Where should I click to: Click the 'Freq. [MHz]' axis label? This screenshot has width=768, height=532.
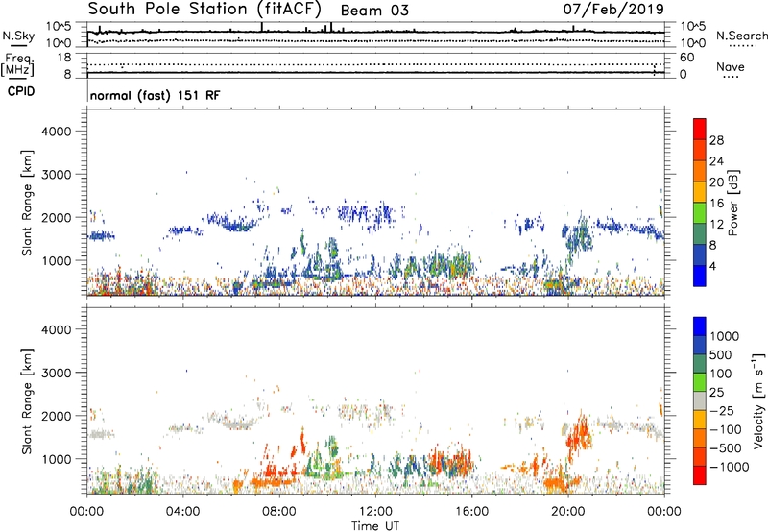(x=17, y=65)
